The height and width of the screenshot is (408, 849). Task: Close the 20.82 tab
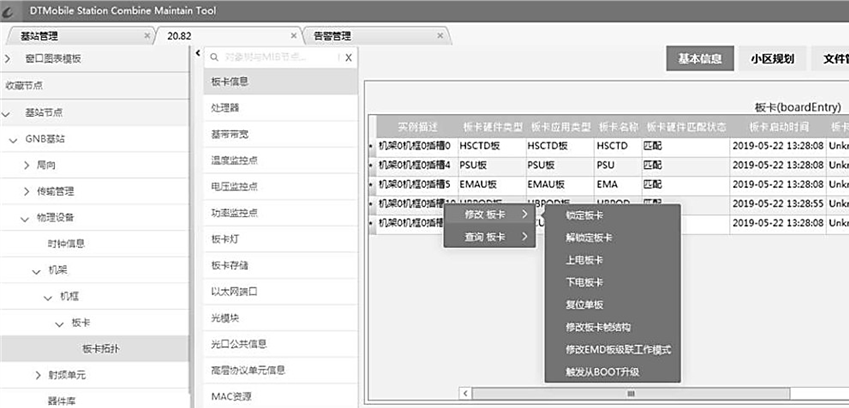click(293, 36)
